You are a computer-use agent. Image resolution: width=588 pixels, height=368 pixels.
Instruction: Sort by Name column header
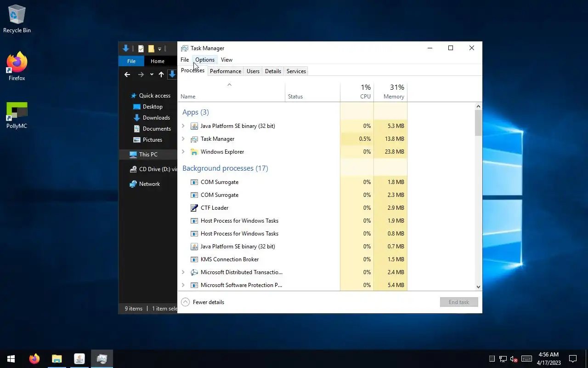[231, 92]
